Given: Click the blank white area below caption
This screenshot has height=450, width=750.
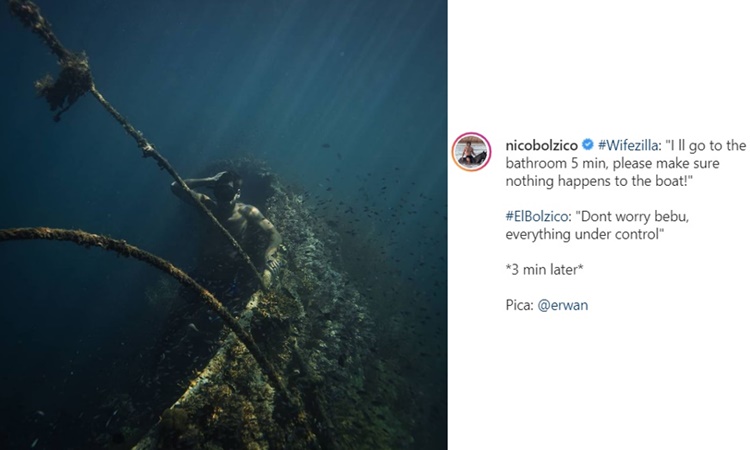Looking at the screenshot, I should [x=598, y=383].
